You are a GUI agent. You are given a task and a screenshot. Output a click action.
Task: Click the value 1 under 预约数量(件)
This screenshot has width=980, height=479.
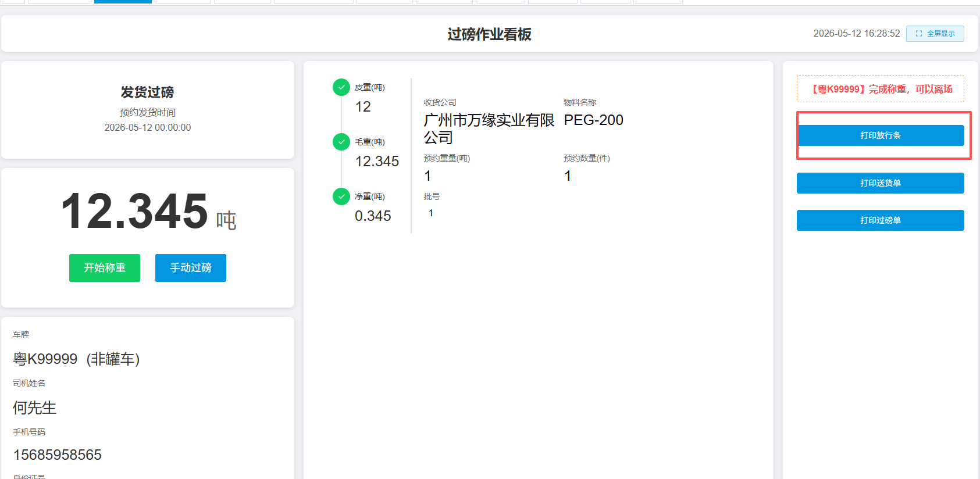tap(568, 176)
